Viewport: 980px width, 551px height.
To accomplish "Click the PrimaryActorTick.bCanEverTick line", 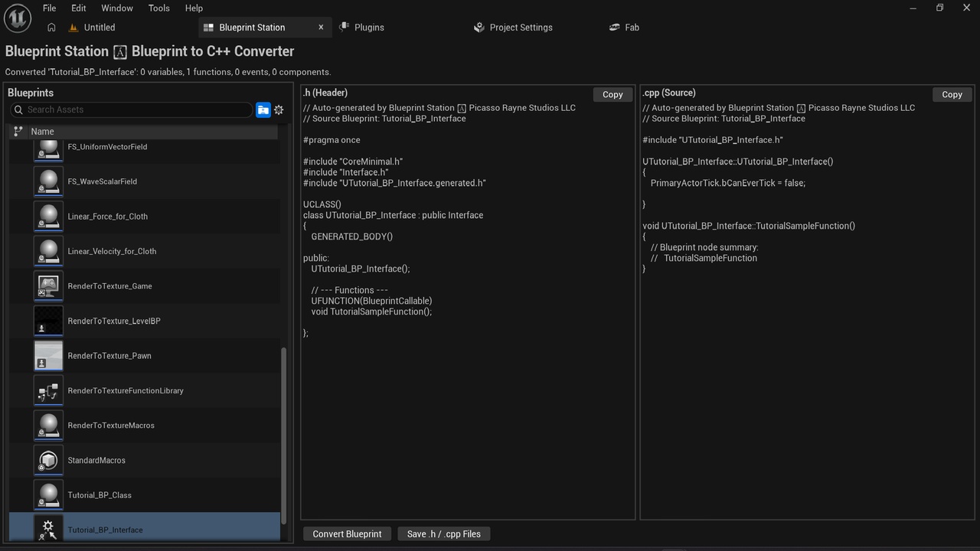I will coord(728,183).
